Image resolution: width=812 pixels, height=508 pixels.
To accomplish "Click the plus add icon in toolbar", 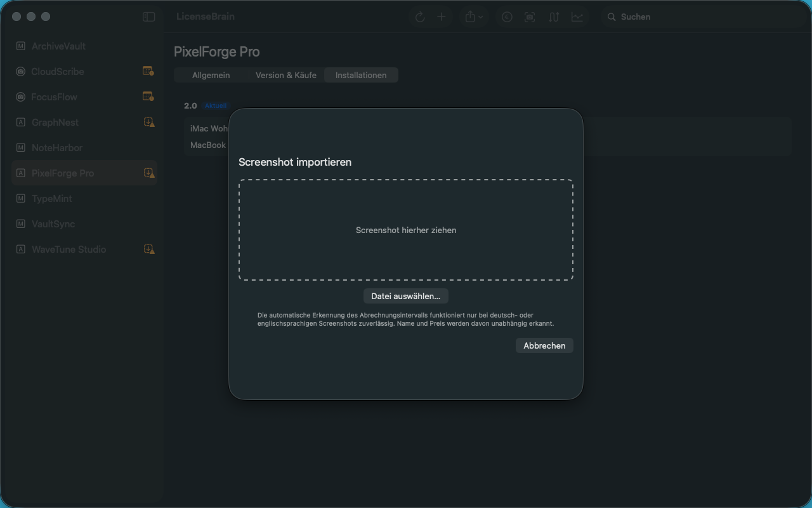I will point(442,17).
